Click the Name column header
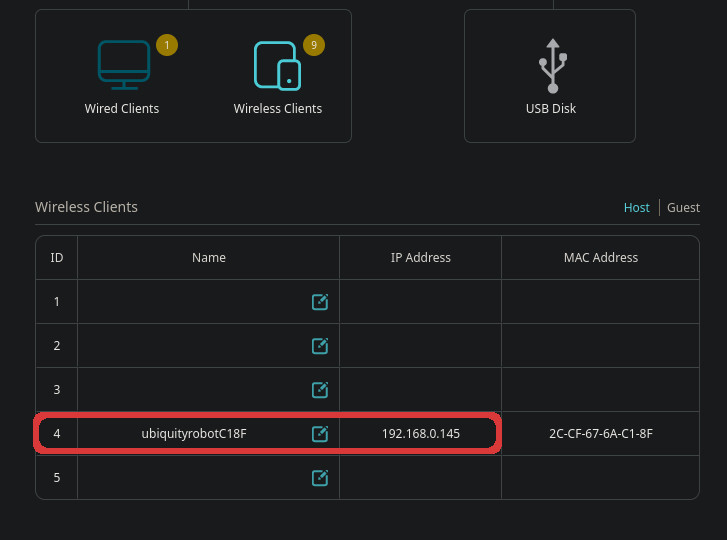 tap(209, 258)
